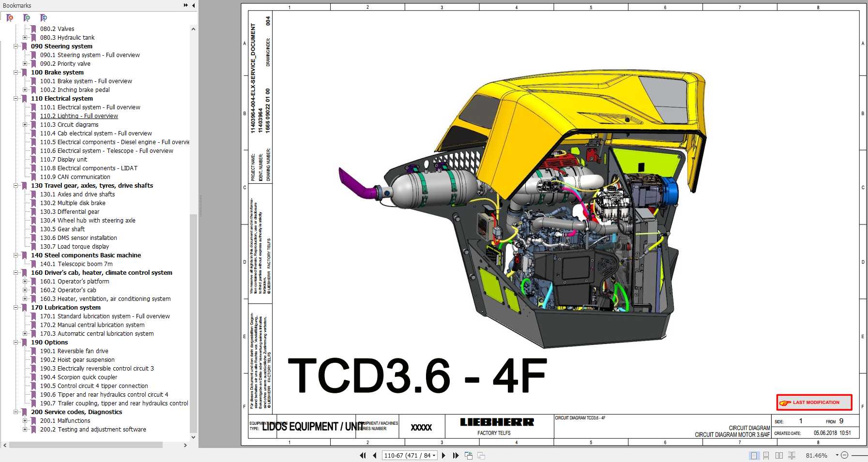Open the zoom percentage dropdown
The width and height of the screenshot is (868, 462).
(x=837, y=455)
